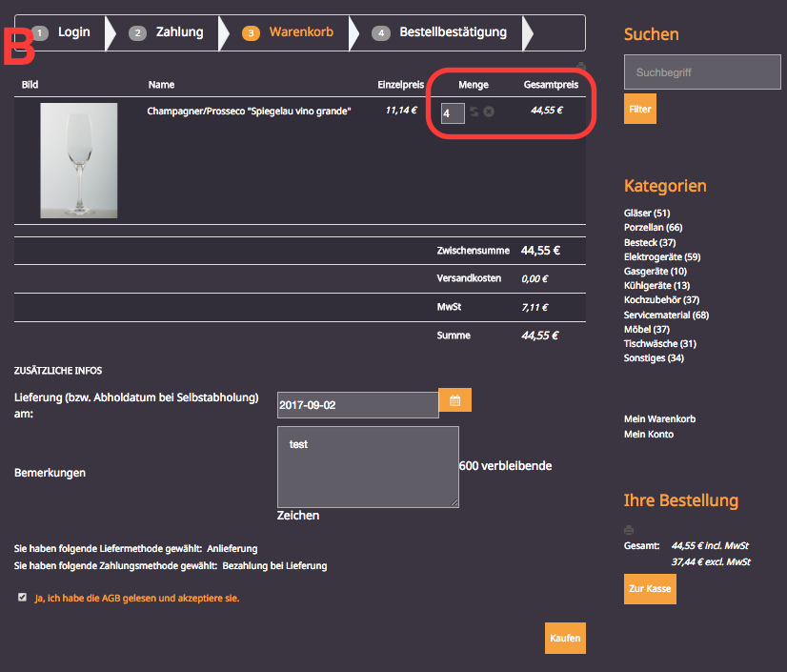The width and height of the screenshot is (787, 672).
Task: Edit the Menge quantity field
Action: tap(453, 113)
